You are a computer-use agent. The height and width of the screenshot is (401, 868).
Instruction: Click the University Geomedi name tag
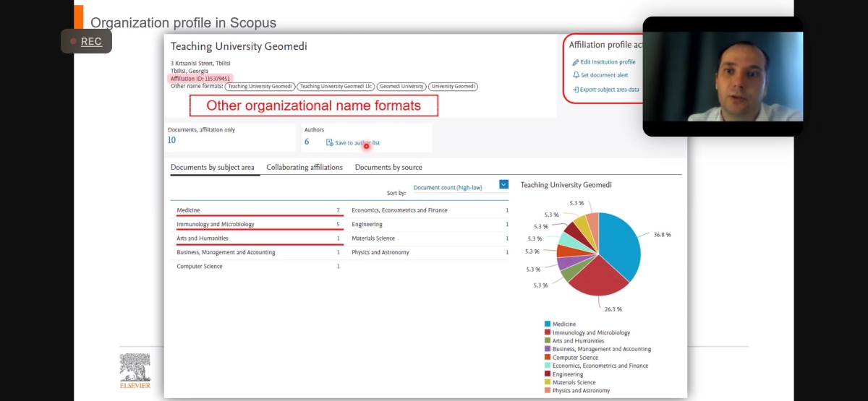[453, 87]
